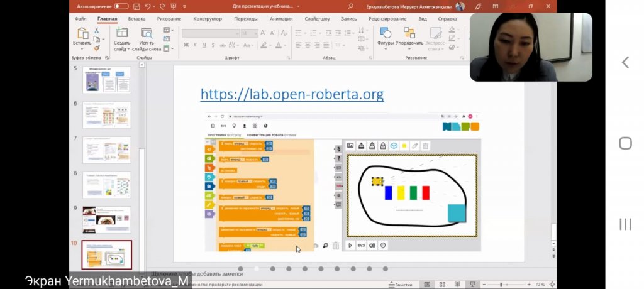Click the 72 % zoom level

click(540, 285)
